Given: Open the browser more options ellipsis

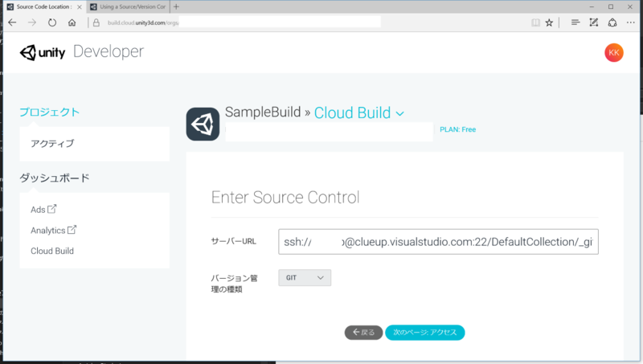Looking at the screenshot, I should pyautogui.click(x=631, y=22).
